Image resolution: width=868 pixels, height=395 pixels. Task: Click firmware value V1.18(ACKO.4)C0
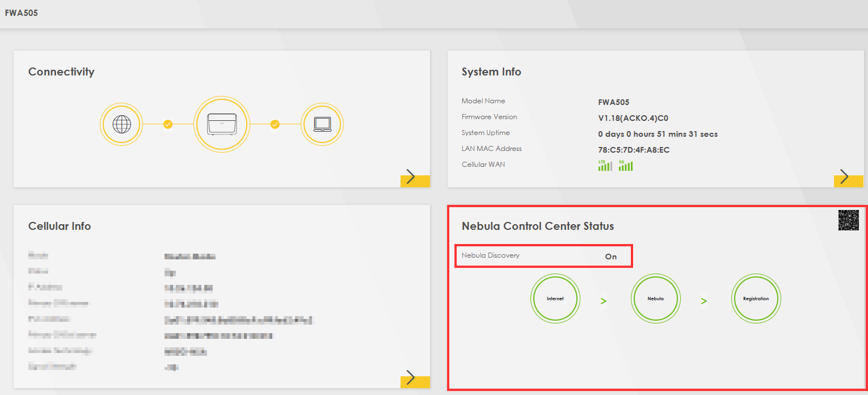click(x=633, y=119)
